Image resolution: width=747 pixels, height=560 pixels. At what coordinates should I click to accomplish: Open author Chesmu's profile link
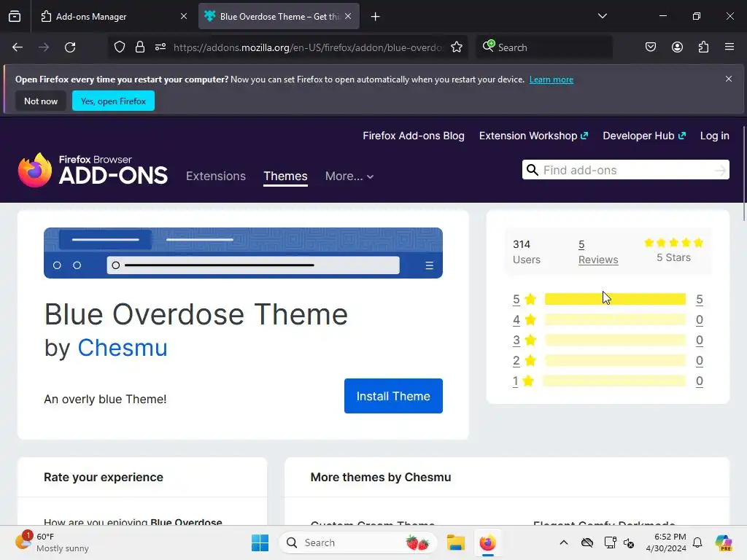[123, 348]
